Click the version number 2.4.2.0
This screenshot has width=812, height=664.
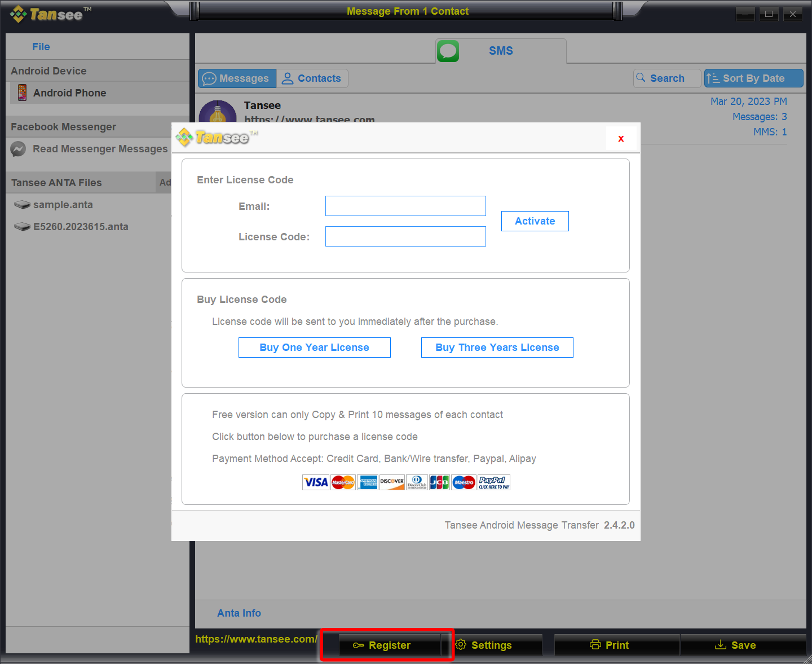(x=619, y=525)
